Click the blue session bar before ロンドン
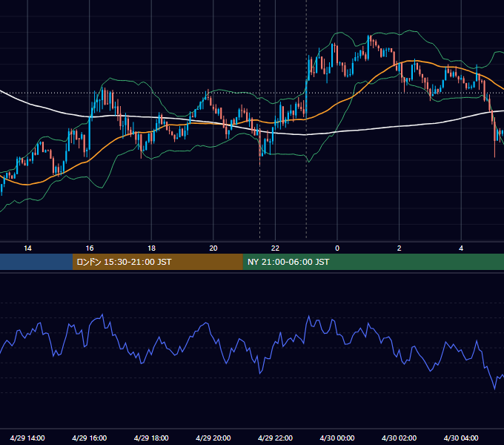The width and height of the screenshot is (504, 445). tap(36, 262)
